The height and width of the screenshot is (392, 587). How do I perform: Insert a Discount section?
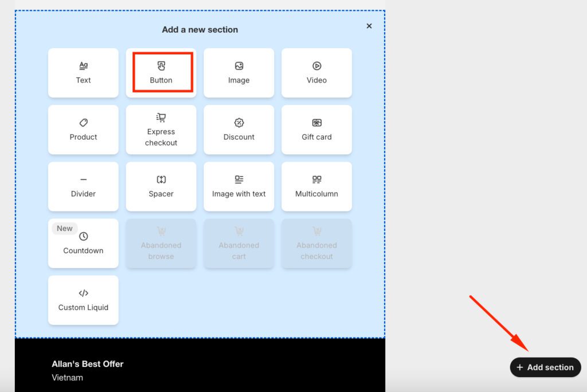coord(238,130)
